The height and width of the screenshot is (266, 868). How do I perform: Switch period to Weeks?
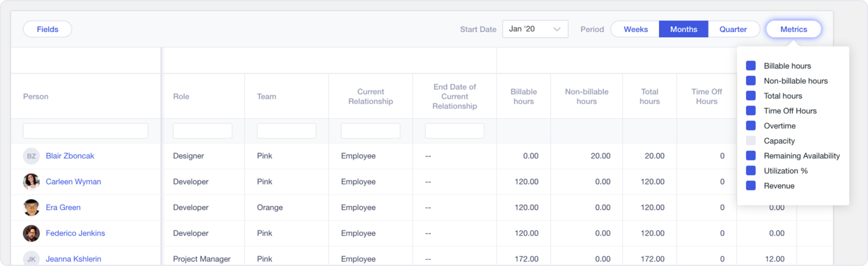point(635,29)
